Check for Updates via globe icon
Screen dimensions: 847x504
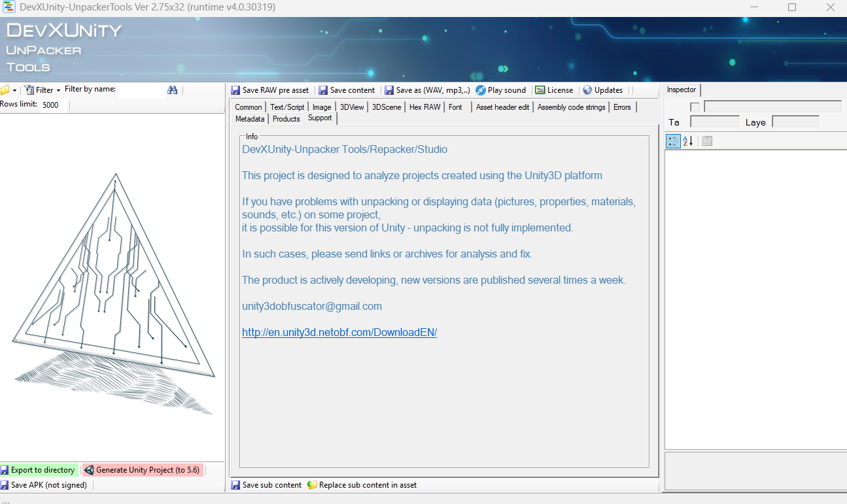click(x=603, y=90)
